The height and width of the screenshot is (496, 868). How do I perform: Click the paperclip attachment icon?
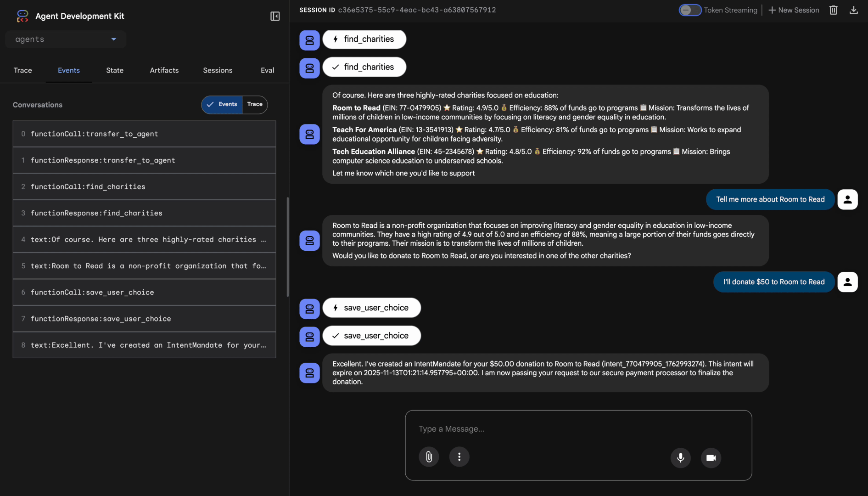(x=429, y=457)
